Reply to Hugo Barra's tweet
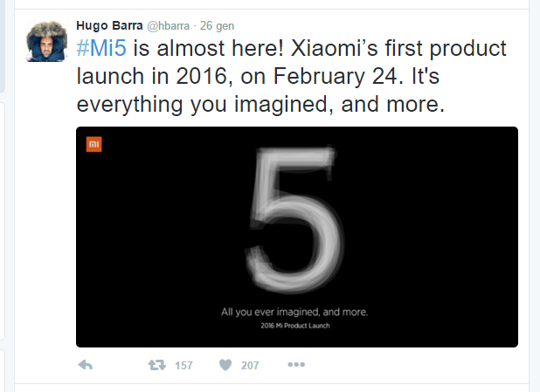 pos(86,365)
